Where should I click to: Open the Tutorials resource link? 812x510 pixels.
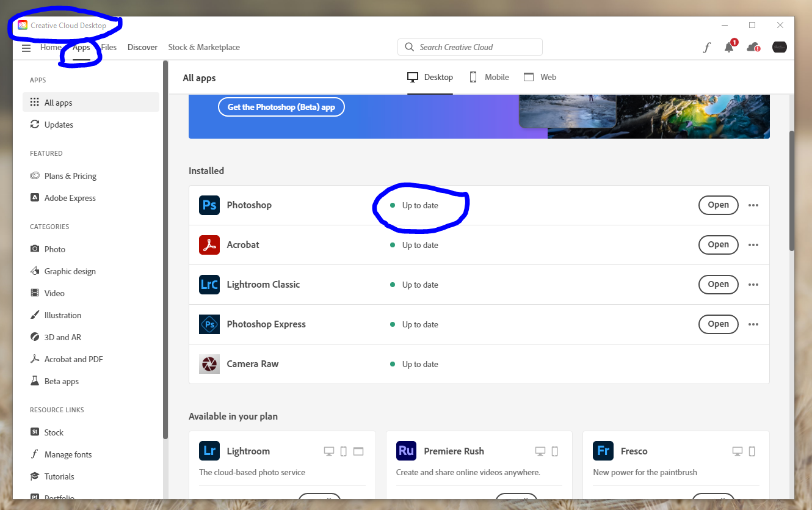click(91, 476)
